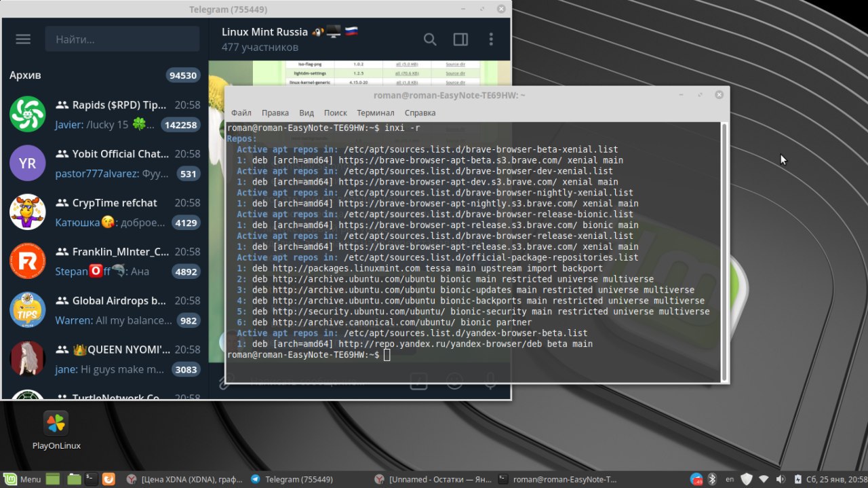The width and height of the screenshot is (868, 488).
Task: Open Yobit Official Chat conversation
Action: coord(104,164)
